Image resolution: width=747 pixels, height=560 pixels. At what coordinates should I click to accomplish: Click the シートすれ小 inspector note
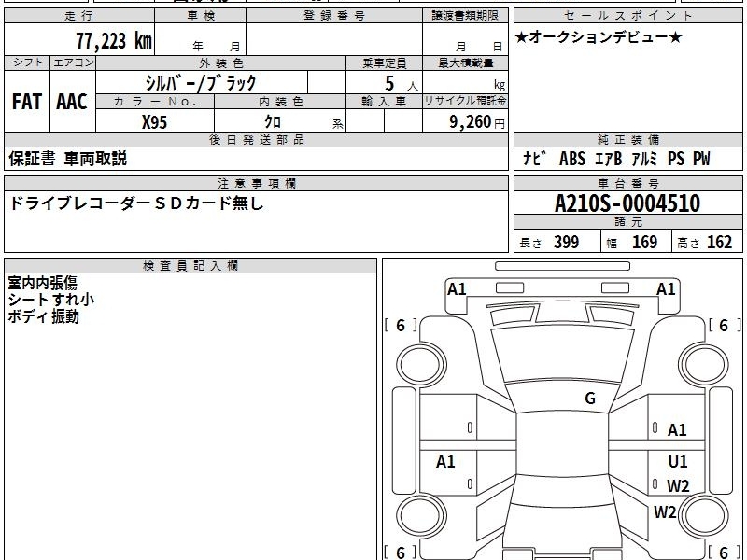(x=51, y=300)
